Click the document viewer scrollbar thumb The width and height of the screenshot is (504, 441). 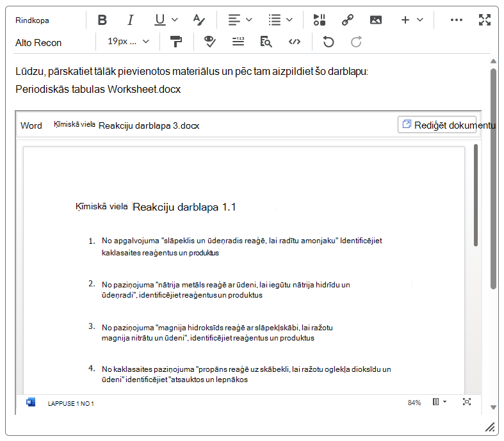coord(476,195)
